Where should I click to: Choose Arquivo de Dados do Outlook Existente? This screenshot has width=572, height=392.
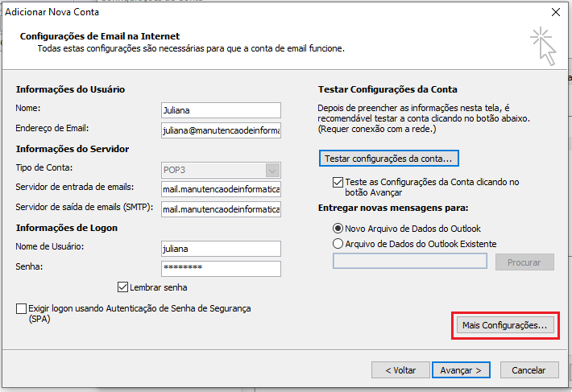338,244
